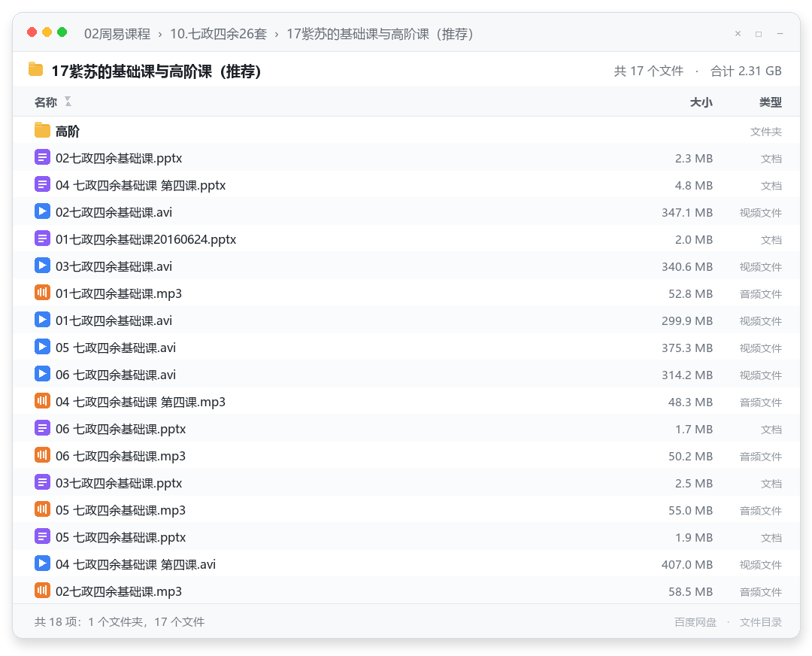Sort by the 名称 column header
The height and width of the screenshot is (656, 812).
(46, 102)
